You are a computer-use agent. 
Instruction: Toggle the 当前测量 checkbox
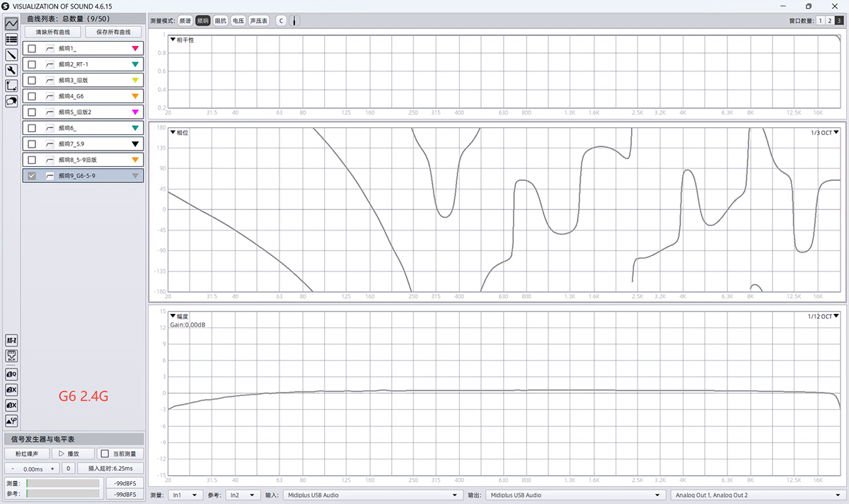tap(105, 454)
